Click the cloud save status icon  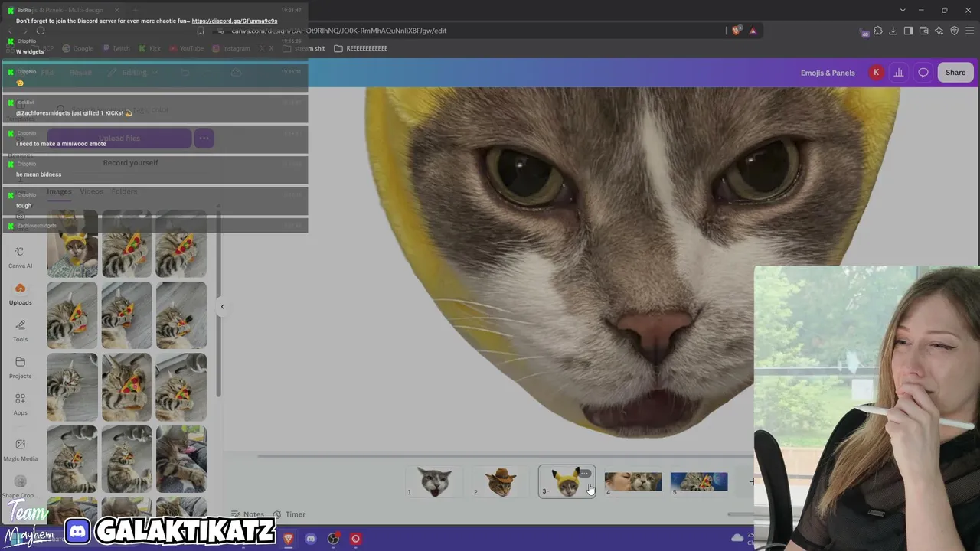coord(237,73)
